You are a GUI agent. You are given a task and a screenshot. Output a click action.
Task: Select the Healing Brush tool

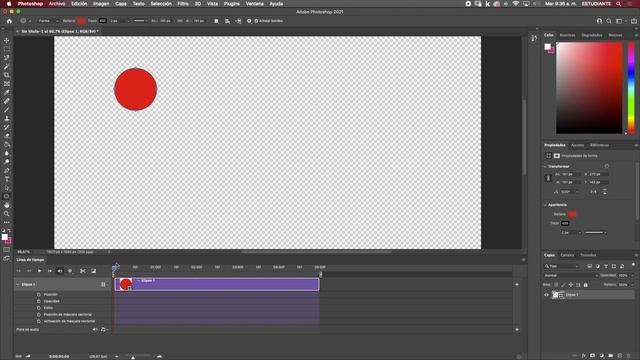(7, 101)
